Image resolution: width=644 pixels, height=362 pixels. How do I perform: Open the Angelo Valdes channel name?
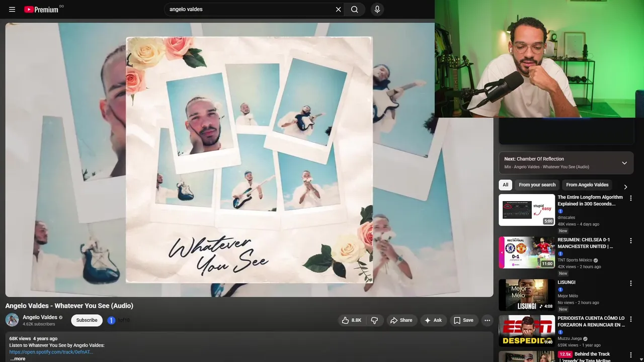(x=40, y=317)
